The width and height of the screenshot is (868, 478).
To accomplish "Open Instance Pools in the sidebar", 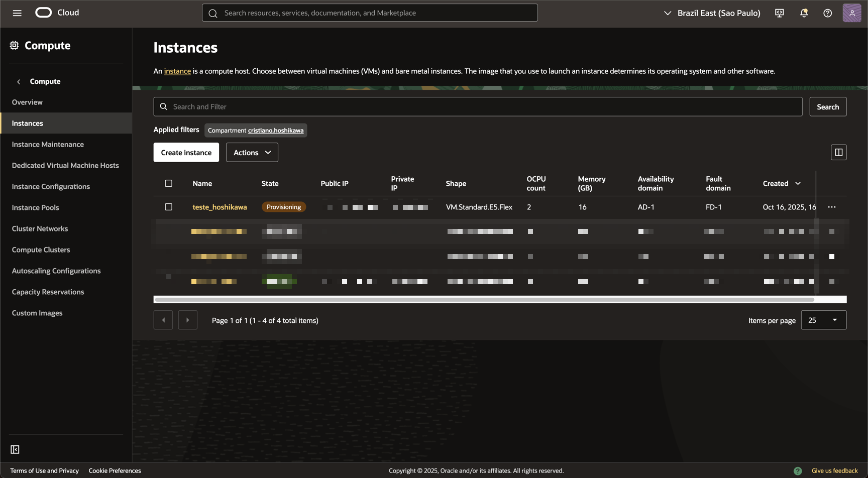I will tap(35, 207).
